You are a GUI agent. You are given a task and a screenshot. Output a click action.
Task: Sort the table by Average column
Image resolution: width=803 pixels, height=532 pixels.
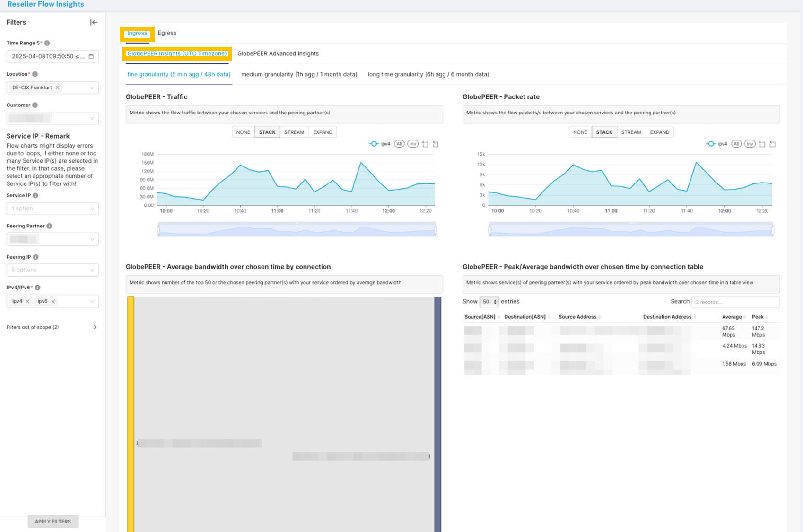pos(734,317)
